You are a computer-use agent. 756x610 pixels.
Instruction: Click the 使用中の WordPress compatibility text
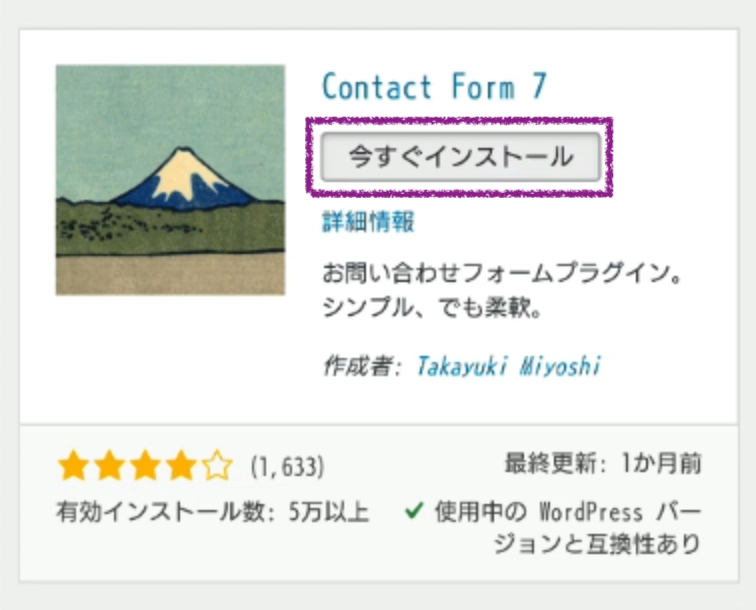click(567, 512)
